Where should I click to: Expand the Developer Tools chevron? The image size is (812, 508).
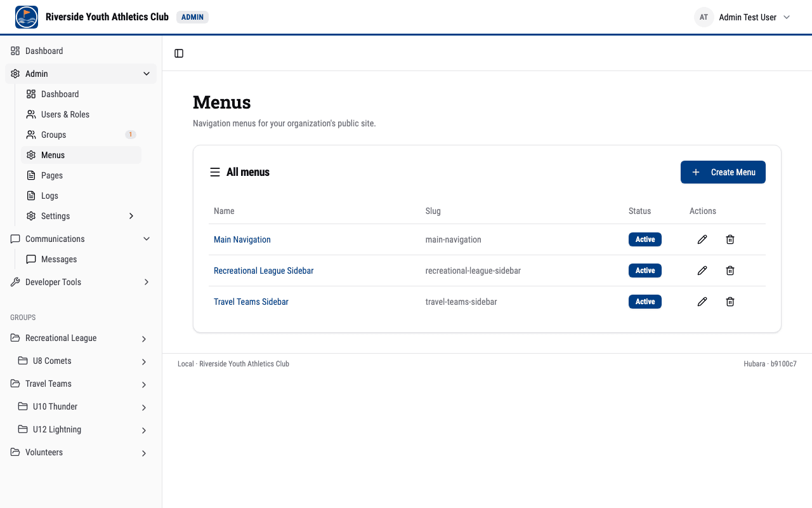point(147,282)
